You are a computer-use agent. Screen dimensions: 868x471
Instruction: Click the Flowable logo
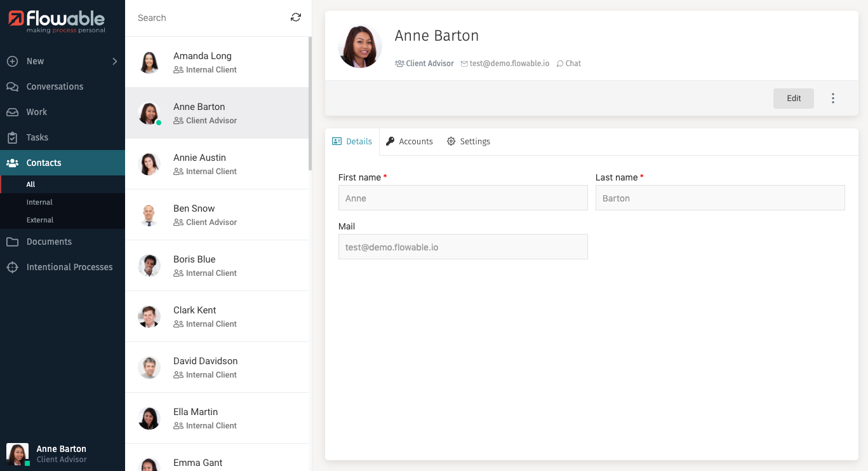click(57, 21)
